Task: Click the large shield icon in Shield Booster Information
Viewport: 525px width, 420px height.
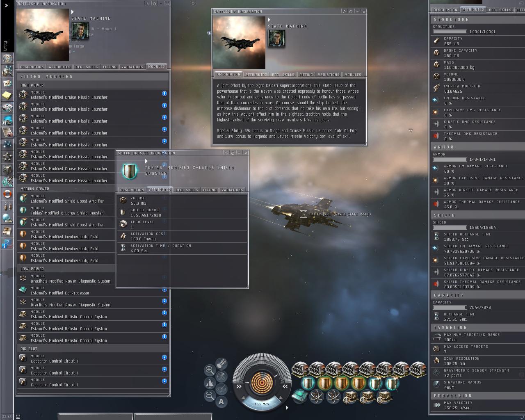Action: pyautogui.click(x=130, y=171)
